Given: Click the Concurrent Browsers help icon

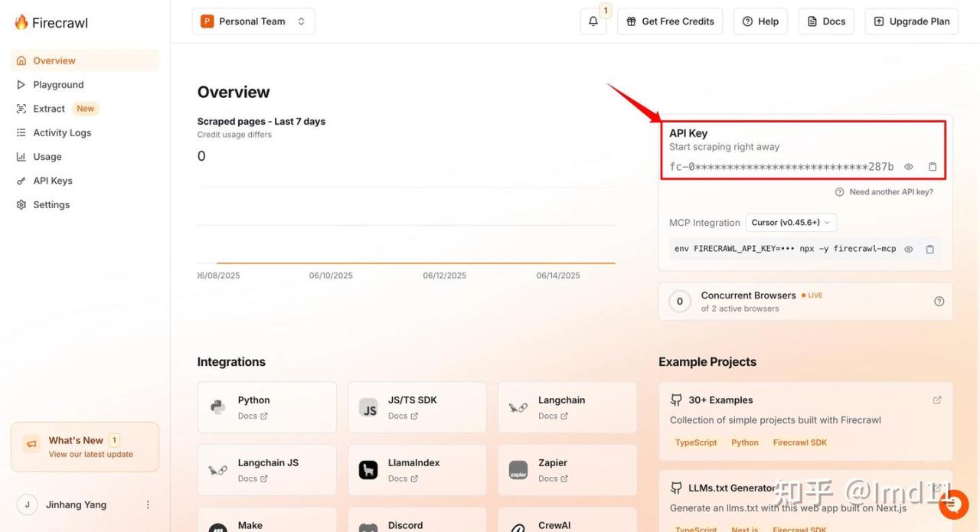Looking at the screenshot, I should click(939, 302).
